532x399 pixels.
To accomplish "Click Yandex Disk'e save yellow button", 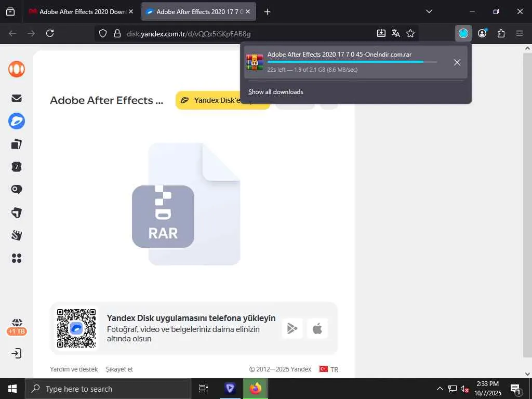I will coord(222,100).
